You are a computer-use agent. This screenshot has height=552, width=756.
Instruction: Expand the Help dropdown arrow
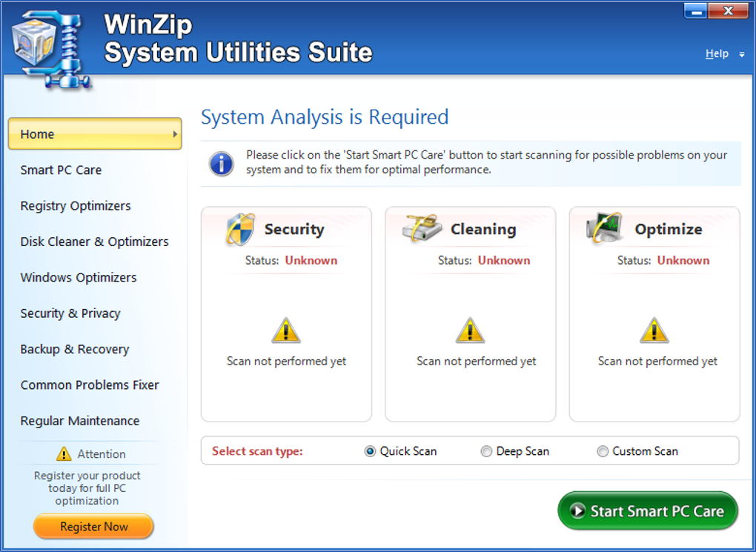tap(741, 55)
